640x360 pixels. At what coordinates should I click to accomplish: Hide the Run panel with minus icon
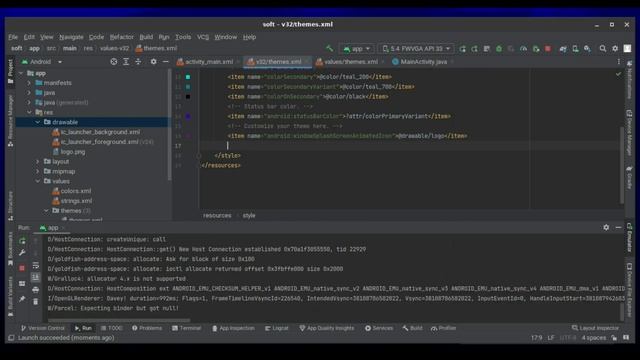coord(618,227)
